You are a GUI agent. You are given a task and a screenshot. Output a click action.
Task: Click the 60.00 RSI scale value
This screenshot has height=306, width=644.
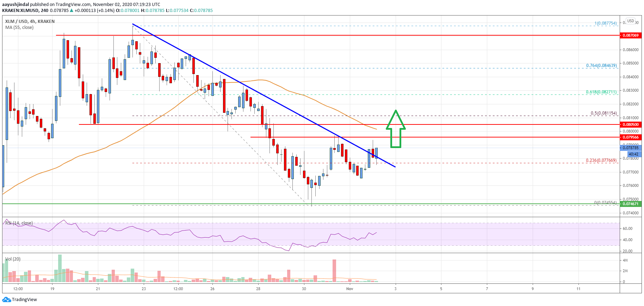pos(627,228)
